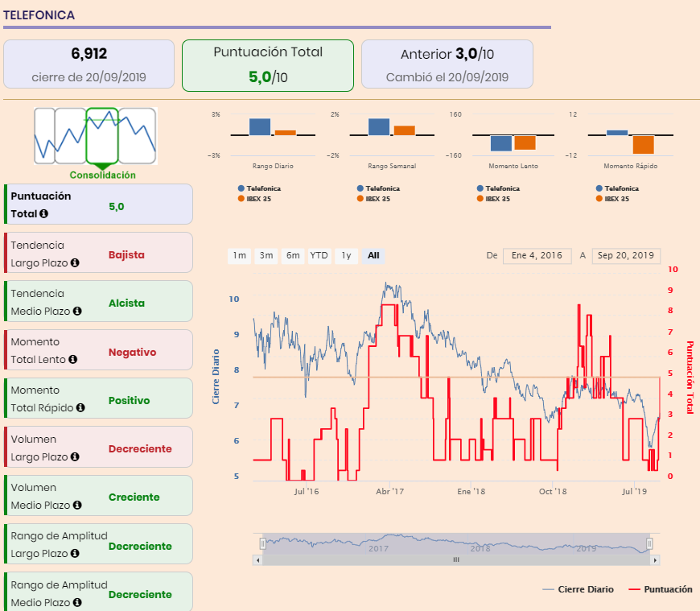Viewport: 700px width, 611px height.
Task: Toggle Telefonica legend in Rango Diario chart
Action: click(x=259, y=188)
